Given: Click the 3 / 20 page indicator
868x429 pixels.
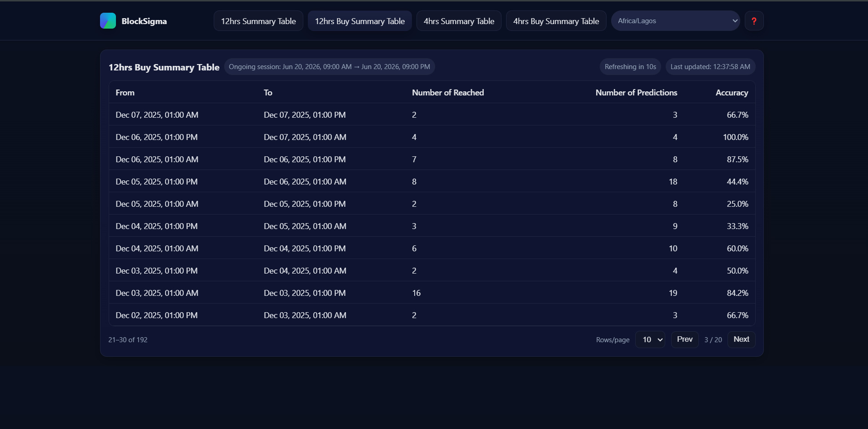Looking at the screenshot, I should click(713, 340).
